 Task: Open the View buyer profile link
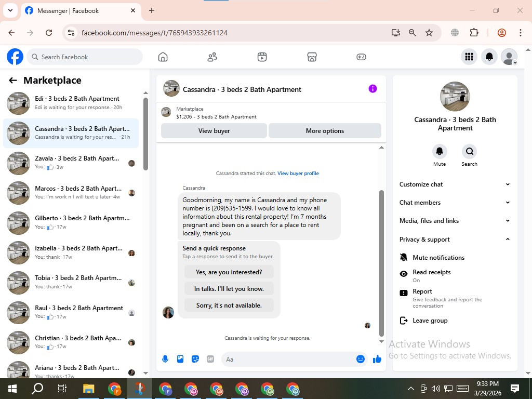click(298, 174)
